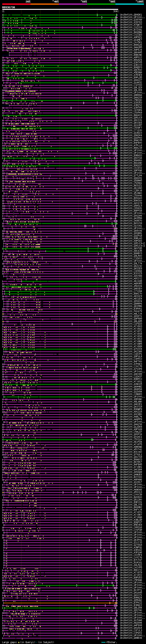Select the UniRef100_Q4A2B5 label
This screenshot has width=146, height=644.
coord(131,47)
